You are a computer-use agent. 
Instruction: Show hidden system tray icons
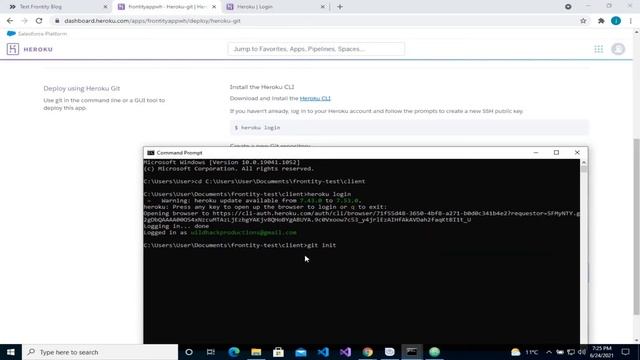click(x=549, y=352)
